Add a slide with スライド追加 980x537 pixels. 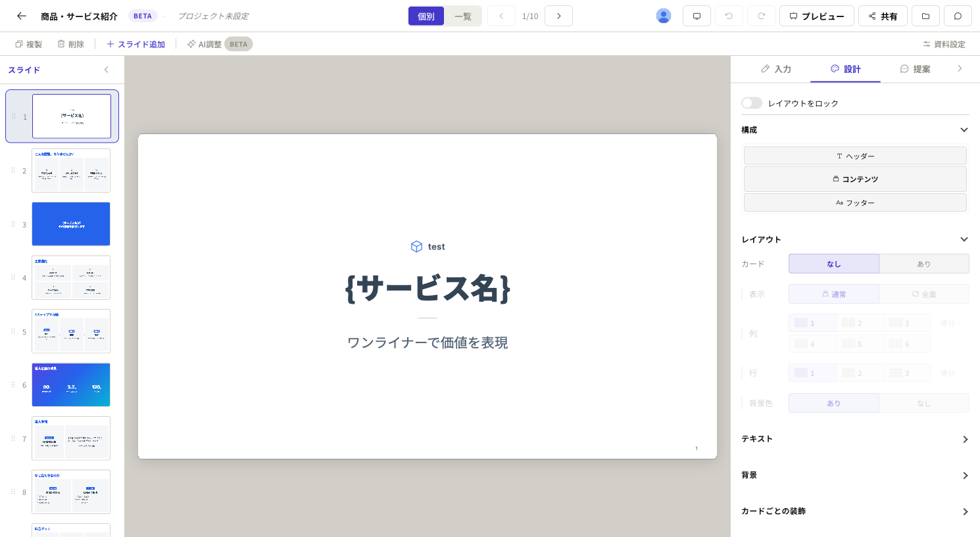(x=135, y=44)
